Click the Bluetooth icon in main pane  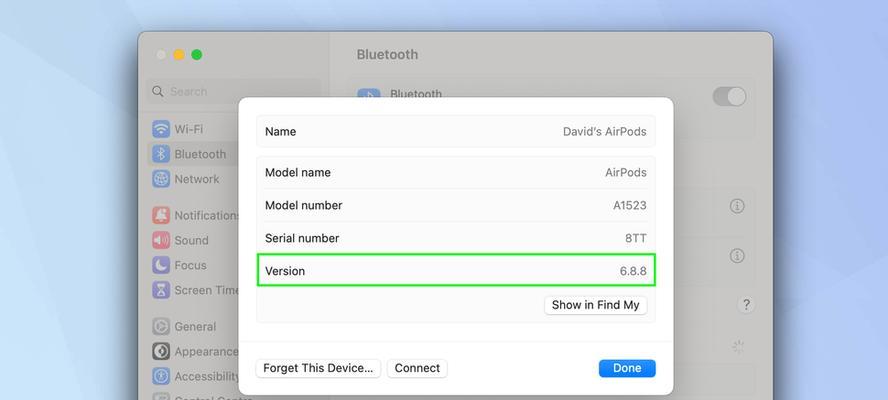[x=369, y=95]
